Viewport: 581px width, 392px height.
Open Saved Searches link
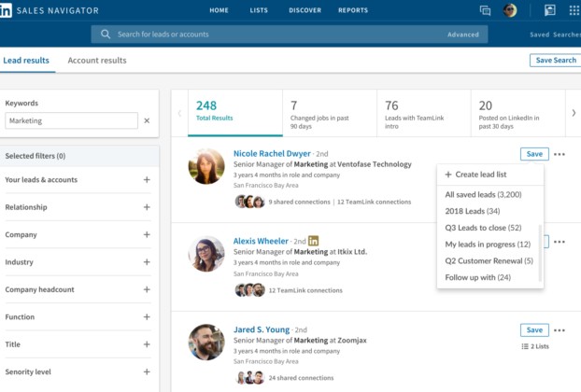(555, 35)
